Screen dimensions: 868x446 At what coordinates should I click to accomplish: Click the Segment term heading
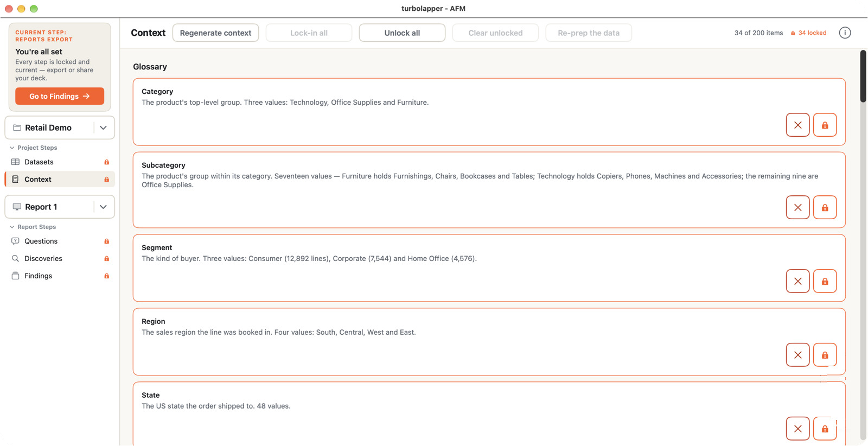click(x=157, y=247)
